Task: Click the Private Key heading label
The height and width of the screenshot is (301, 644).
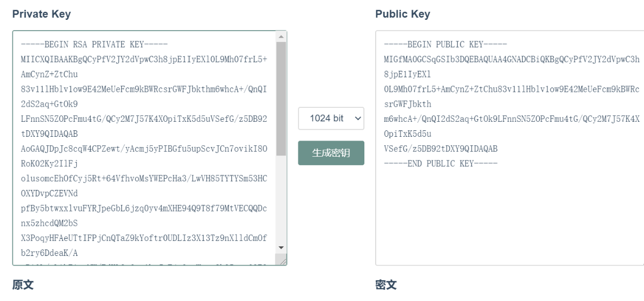Action: pos(41,14)
